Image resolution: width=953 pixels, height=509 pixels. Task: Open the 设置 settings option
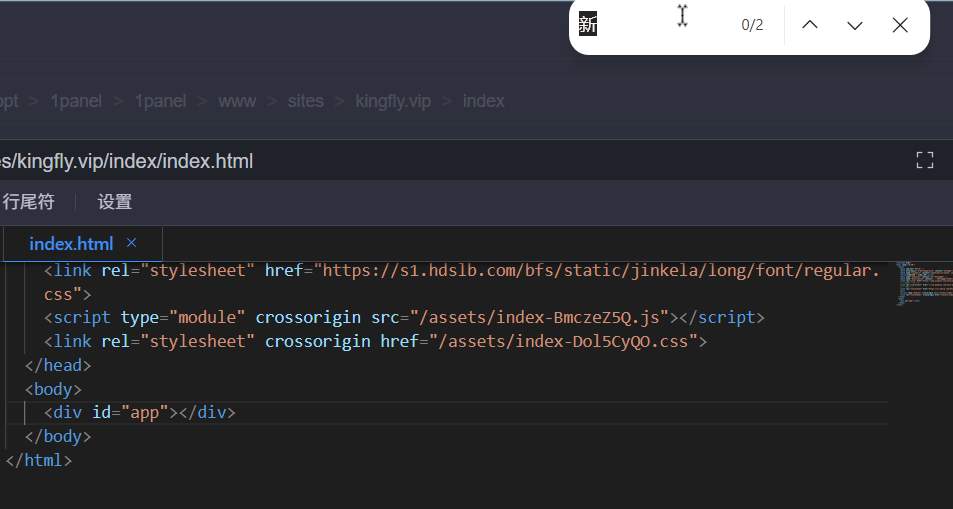(x=115, y=202)
